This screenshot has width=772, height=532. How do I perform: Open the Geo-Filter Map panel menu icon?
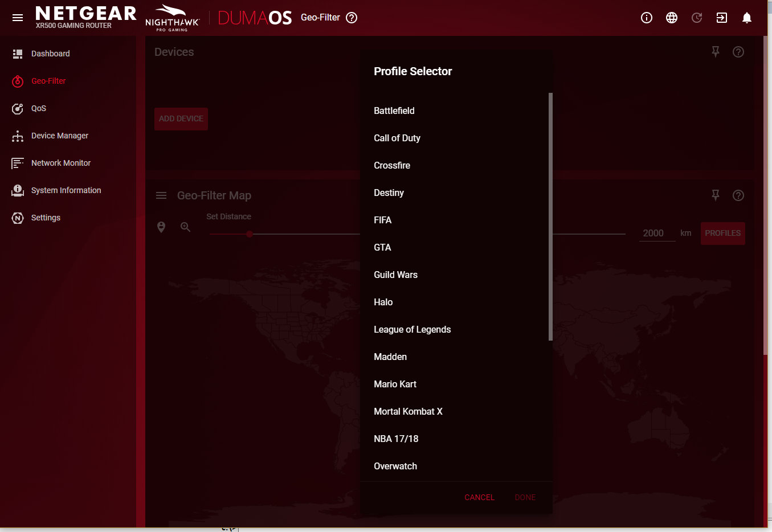tap(161, 195)
